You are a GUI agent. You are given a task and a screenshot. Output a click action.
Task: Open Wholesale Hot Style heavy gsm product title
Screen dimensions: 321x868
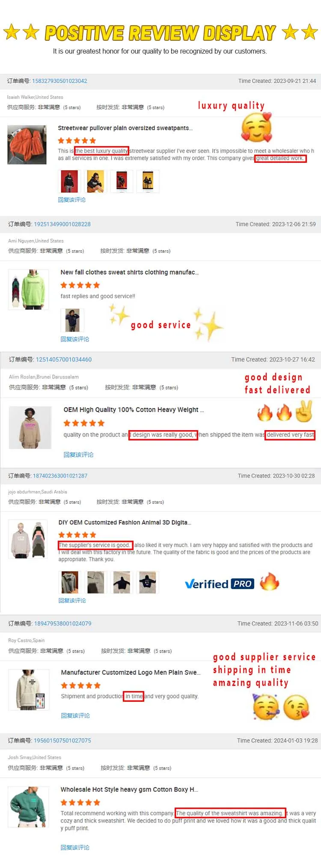(x=129, y=789)
